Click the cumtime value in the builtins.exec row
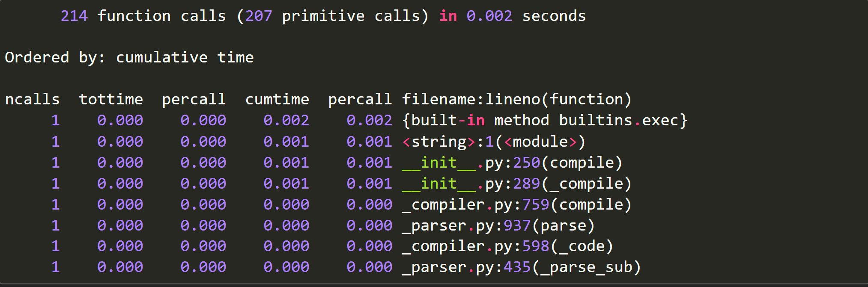The image size is (868, 287). pos(286,121)
